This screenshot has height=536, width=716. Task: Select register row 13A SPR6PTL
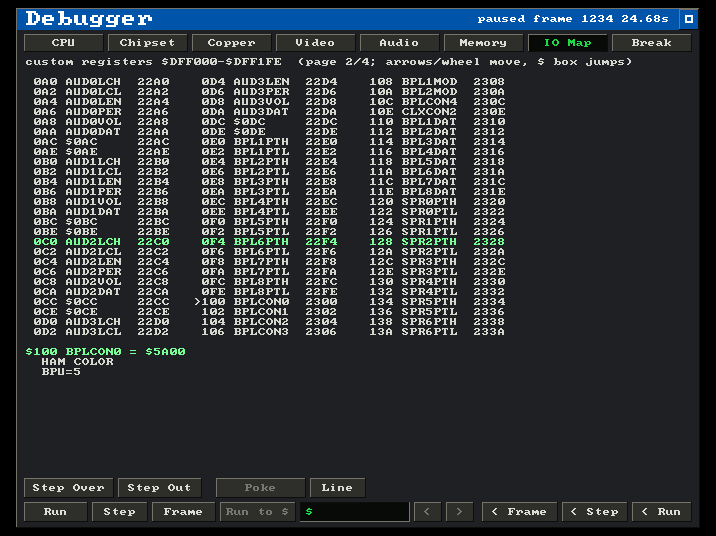[x=437, y=332]
